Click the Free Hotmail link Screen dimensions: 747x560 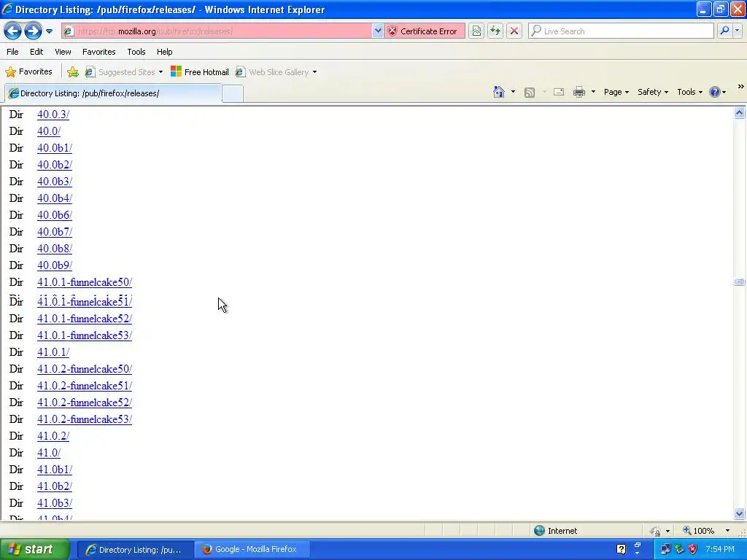click(x=200, y=72)
